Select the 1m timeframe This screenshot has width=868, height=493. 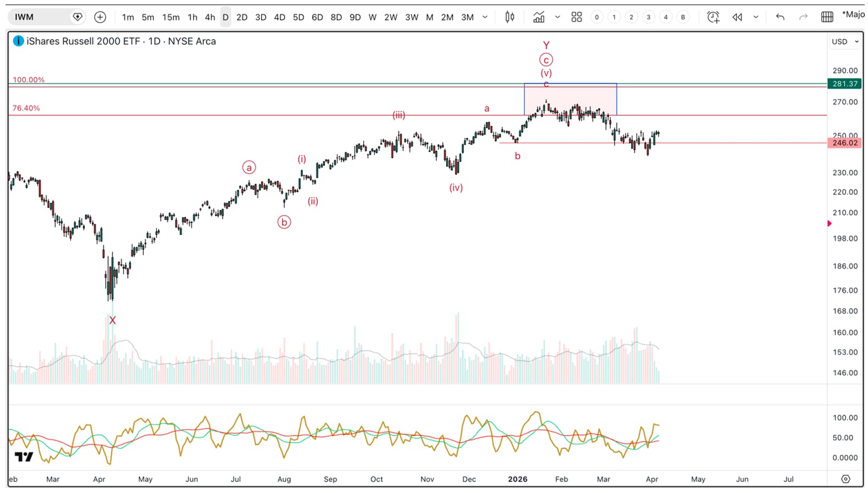[128, 17]
